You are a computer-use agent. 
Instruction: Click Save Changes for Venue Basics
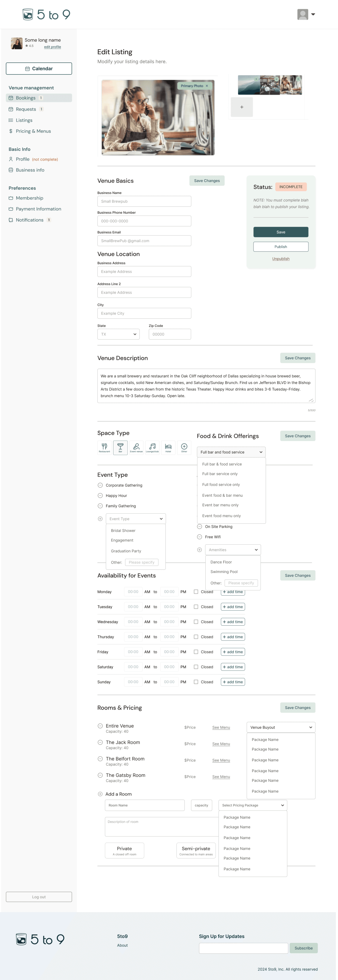coord(207,181)
